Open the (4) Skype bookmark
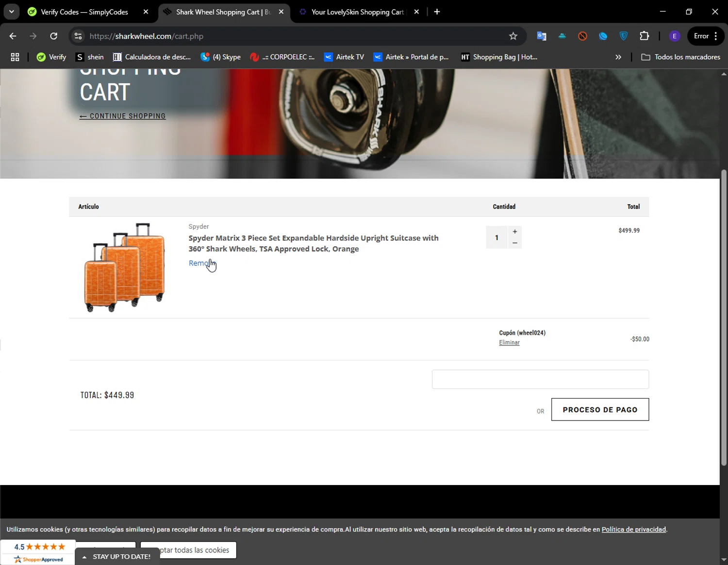Viewport: 728px width, 565px height. pos(221,57)
